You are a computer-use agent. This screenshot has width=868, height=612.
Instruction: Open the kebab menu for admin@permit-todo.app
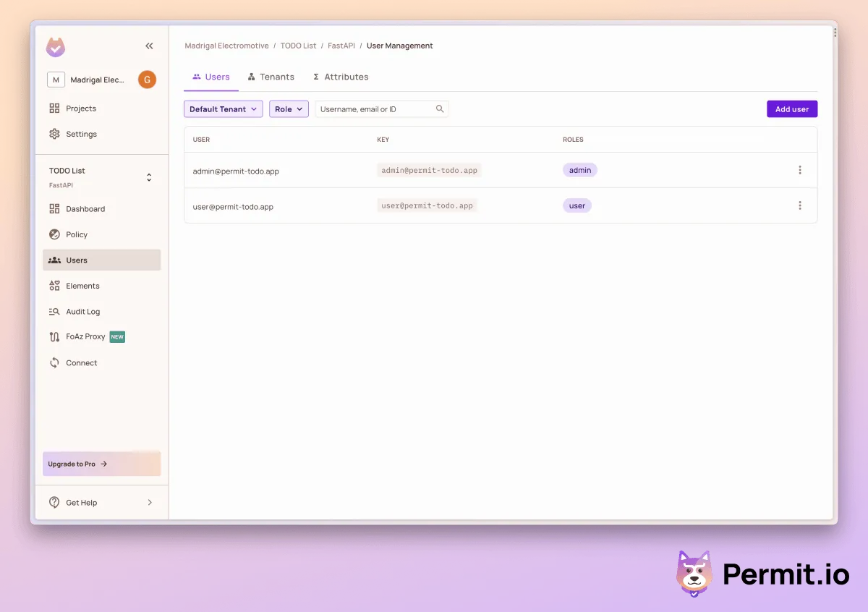800,170
